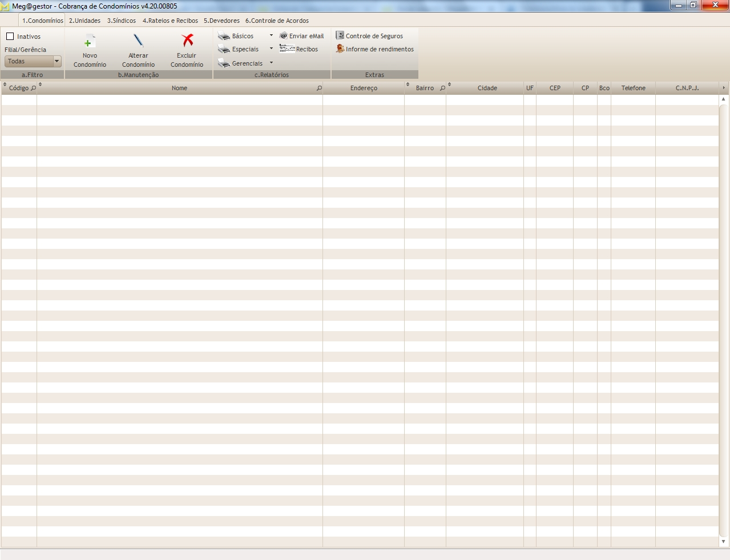Click the vertical scrollbar down arrow
This screenshot has height=560, width=730.
point(723,541)
